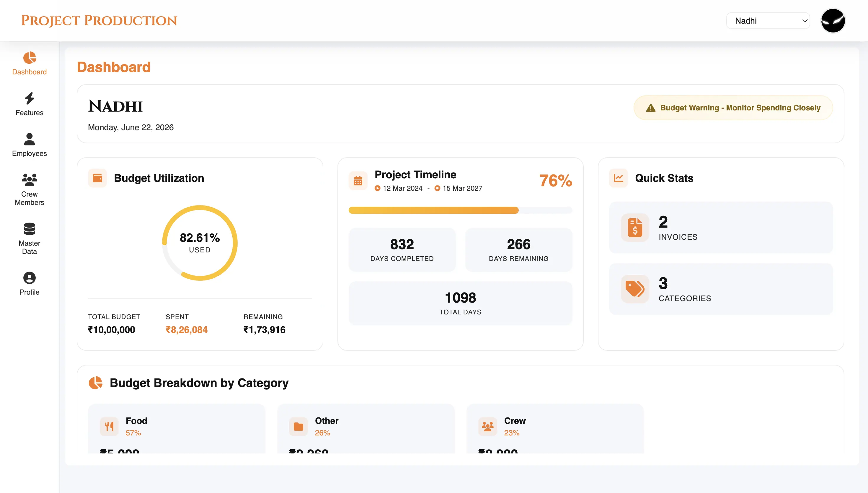
Task: Open the Profile user circle icon
Action: [x=30, y=278]
